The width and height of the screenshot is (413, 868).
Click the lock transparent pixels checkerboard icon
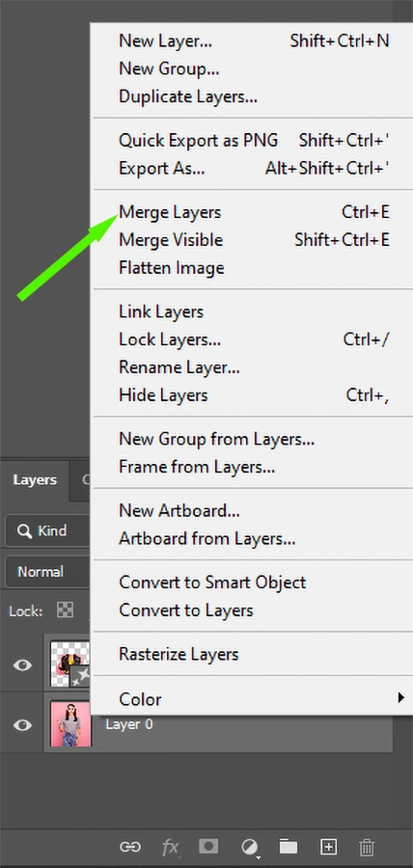pyautogui.click(x=66, y=610)
